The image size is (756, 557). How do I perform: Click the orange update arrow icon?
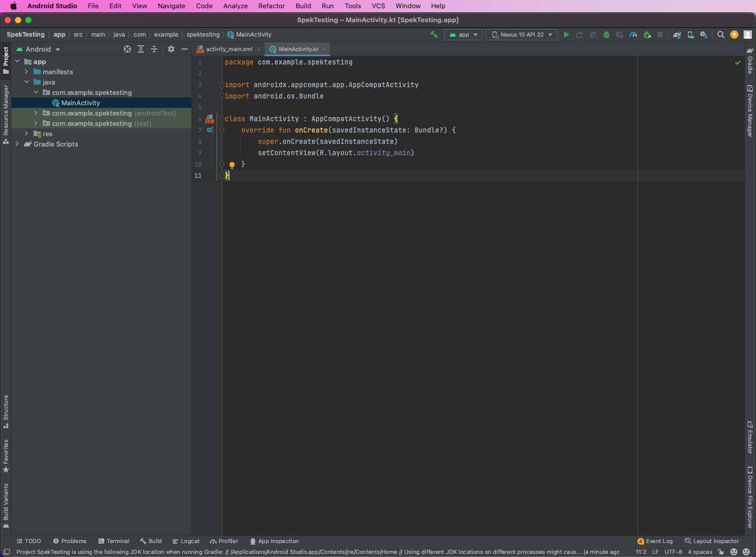[734, 35]
